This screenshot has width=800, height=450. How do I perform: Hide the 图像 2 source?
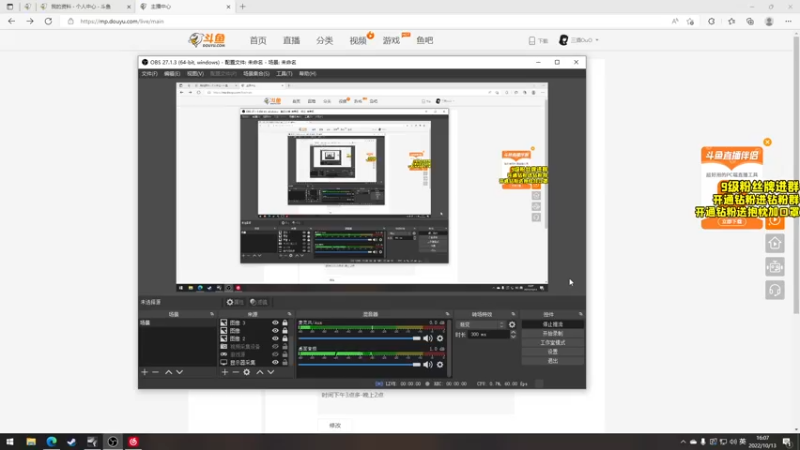tap(275, 338)
